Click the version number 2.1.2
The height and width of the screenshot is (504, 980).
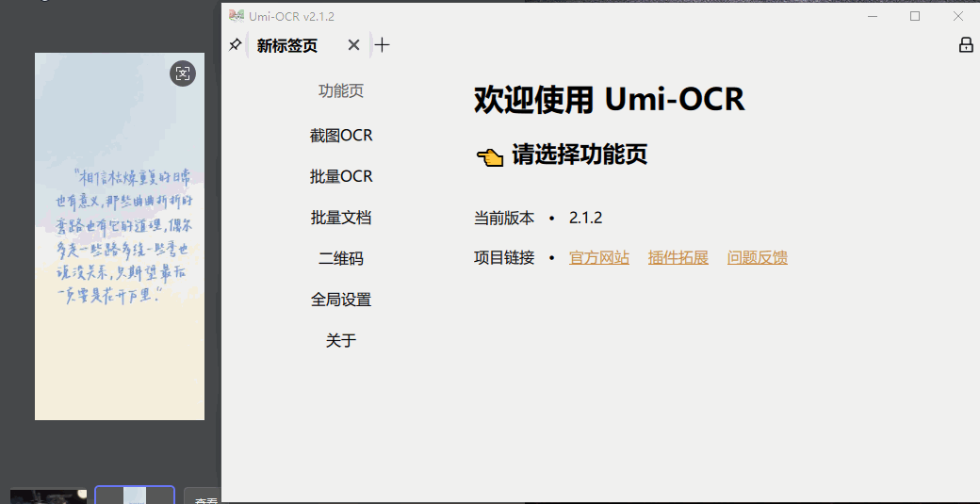pos(585,218)
